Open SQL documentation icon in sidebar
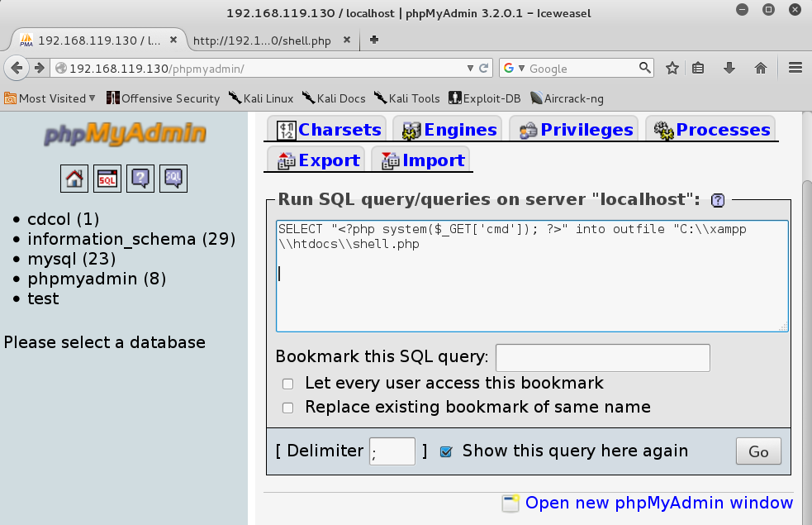 (173, 179)
